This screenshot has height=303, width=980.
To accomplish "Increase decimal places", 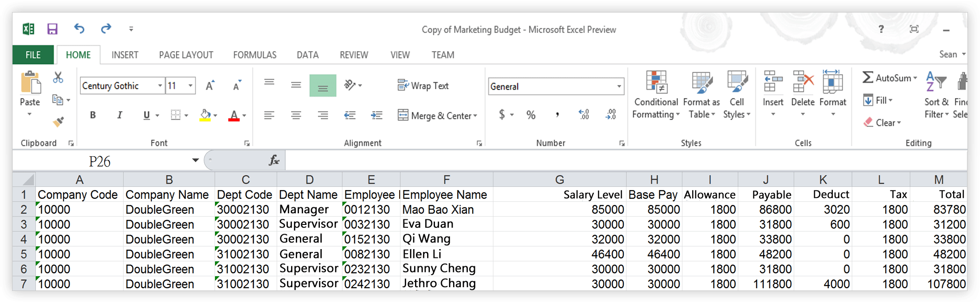I will (584, 115).
